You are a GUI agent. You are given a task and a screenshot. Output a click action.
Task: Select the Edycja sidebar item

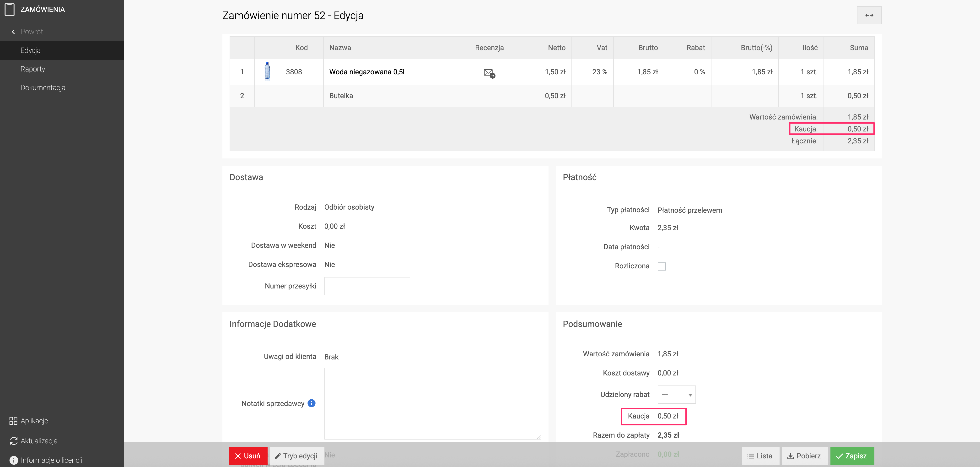pos(30,50)
